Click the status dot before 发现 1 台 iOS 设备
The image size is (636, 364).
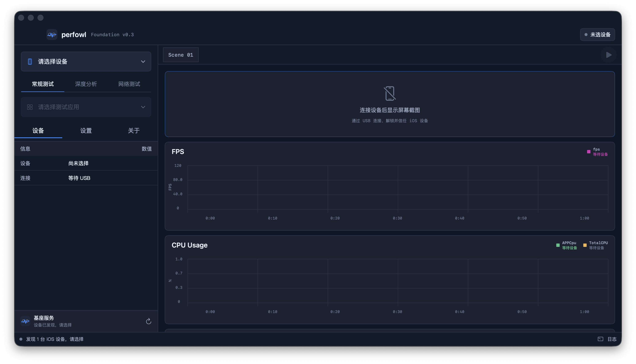pos(21,339)
